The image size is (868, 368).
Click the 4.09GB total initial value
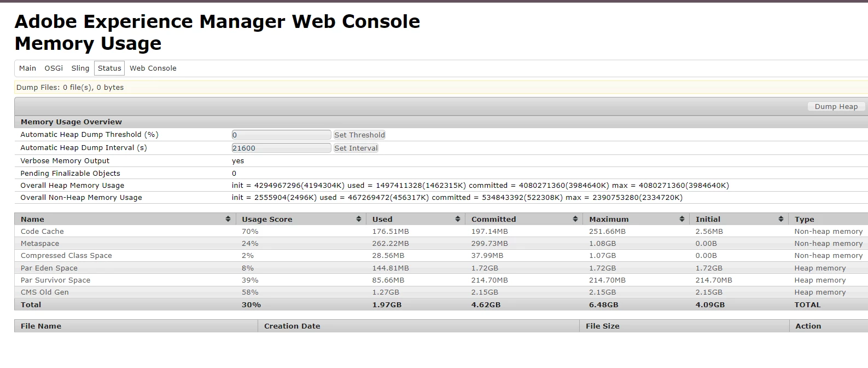pos(710,305)
